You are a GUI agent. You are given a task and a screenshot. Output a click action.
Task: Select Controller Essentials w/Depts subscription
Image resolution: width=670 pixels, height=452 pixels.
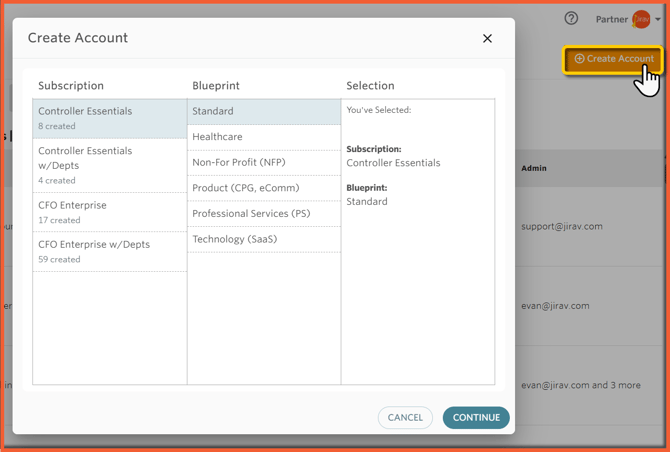point(110,165)
